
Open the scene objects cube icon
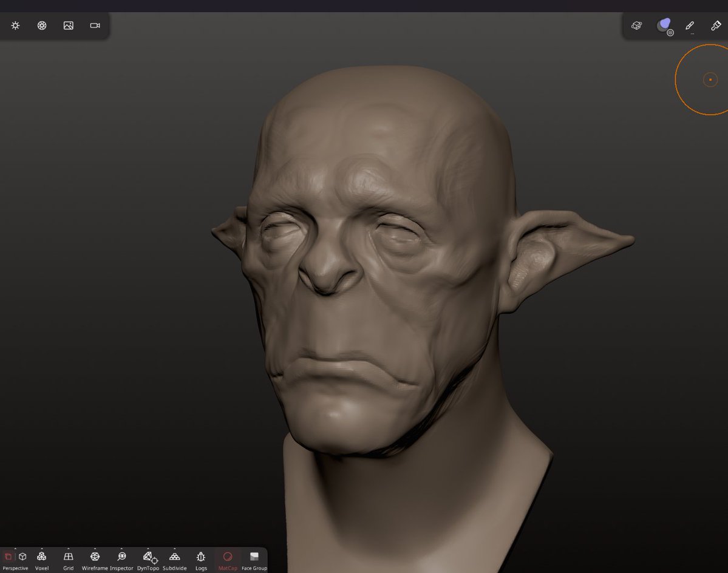pyautogui.click(x=636, y=25)
